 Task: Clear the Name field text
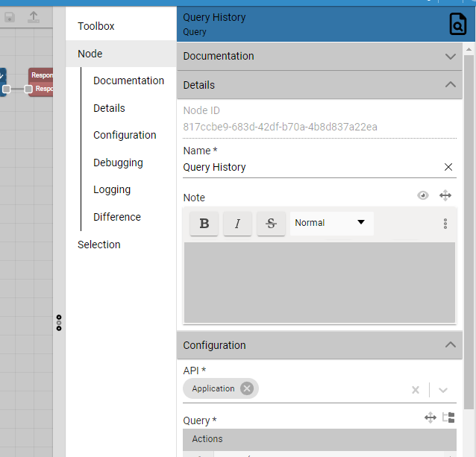click(x=448, y=167)
